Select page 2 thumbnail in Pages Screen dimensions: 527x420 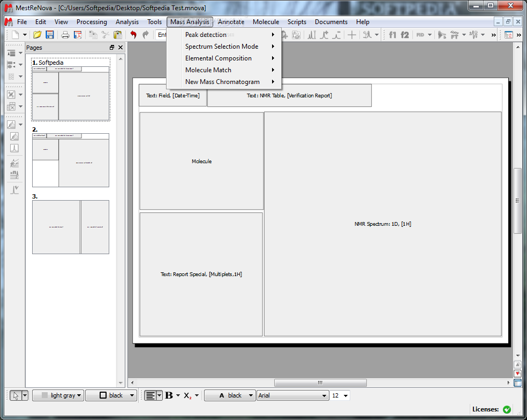pyautogui.click(x=71, y=160)
